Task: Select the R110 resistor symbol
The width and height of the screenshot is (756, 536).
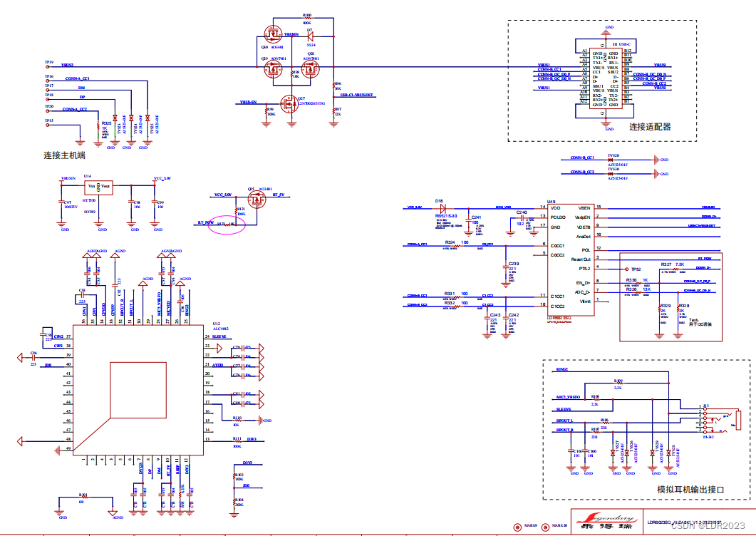Action: click(x=237, y=421)
